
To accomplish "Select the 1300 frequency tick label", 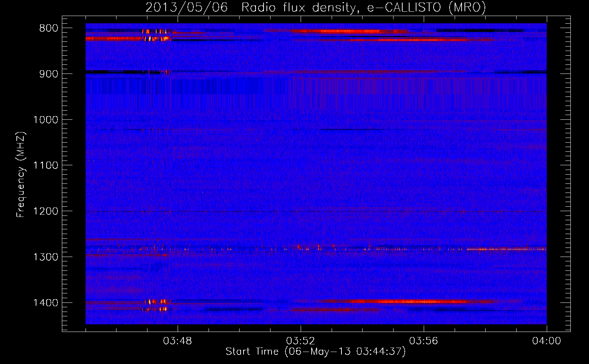I will 46,257.
